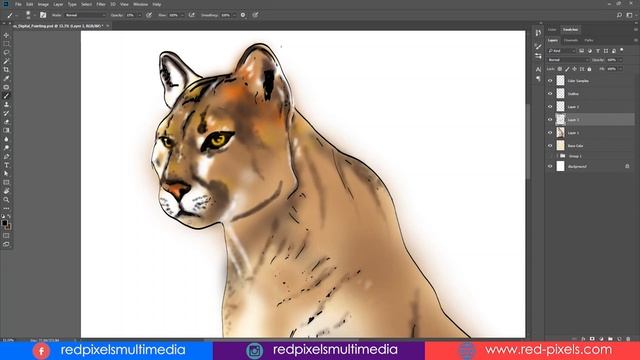
Task: Select the Path Selection tool
Action: [6, 173]
